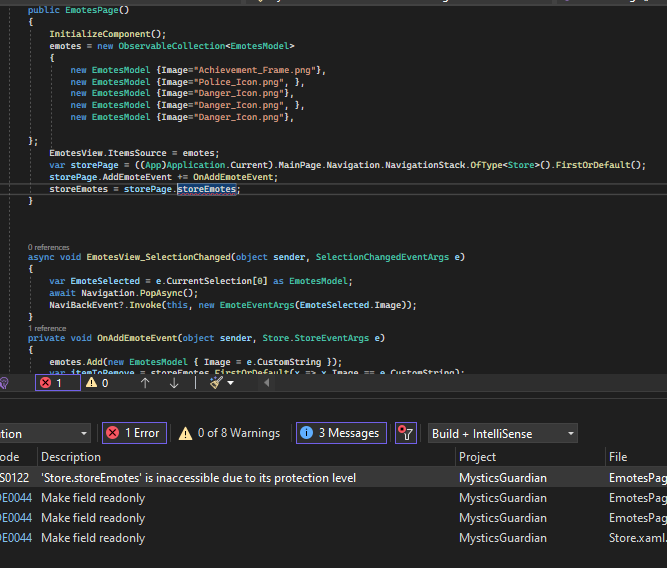The width and height of the screenshot is (667, 568).
Task: Click ObservableCollection type name
Action: coord(171,46)
